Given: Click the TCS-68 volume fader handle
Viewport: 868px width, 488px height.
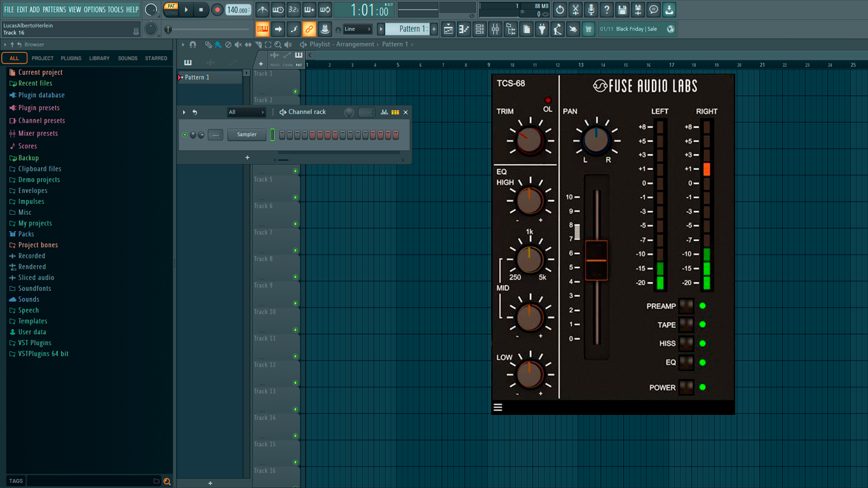Looking at the screenshot, I should [x=596, y=261].
